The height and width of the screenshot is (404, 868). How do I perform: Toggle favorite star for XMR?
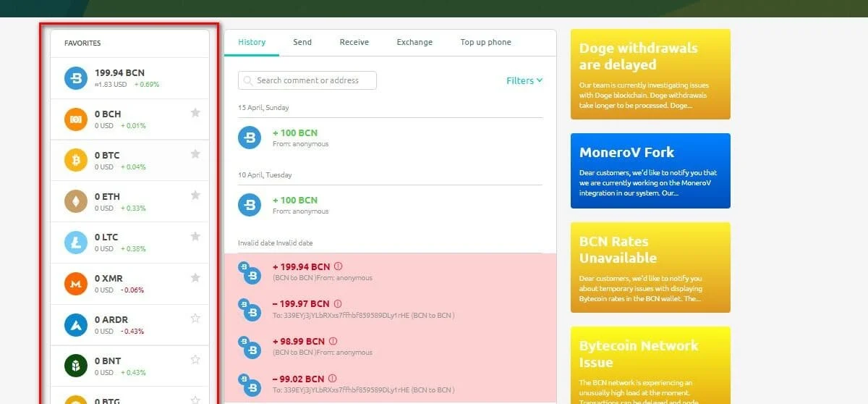tap(195, 277)
